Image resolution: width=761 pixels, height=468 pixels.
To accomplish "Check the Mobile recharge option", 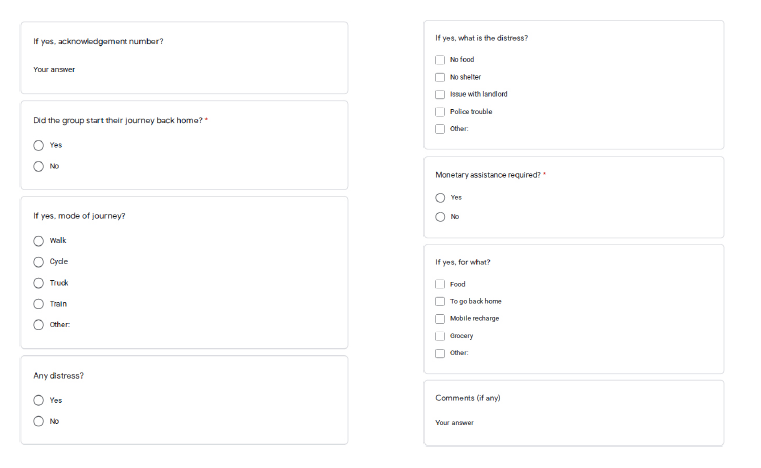I will click(440, 318).
